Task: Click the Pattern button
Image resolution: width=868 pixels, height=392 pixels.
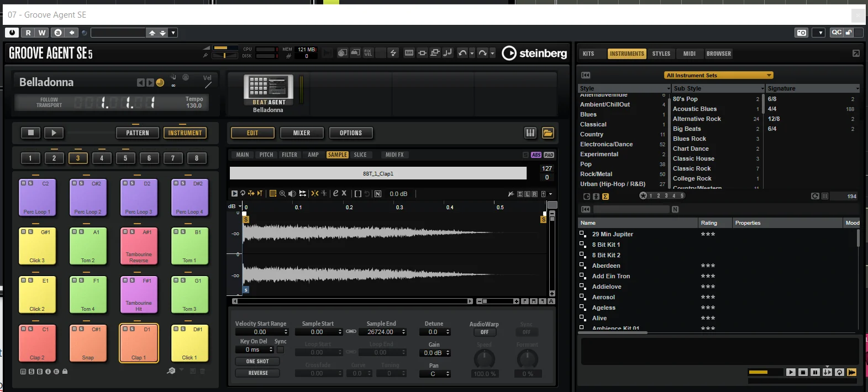Action: click(x=138, y=133)
